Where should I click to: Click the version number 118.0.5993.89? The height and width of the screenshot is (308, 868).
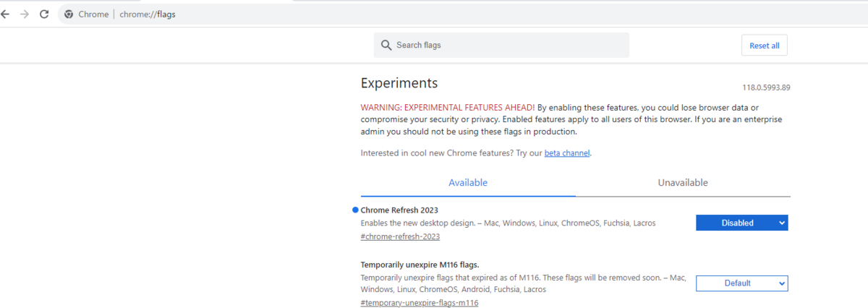[766, 87]
